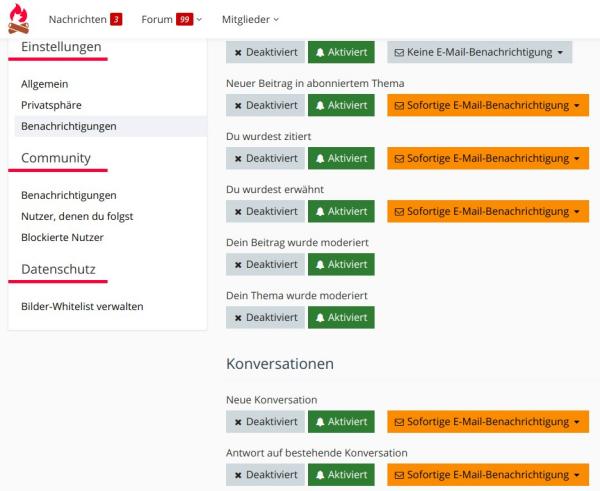Select 'Nutzer, denen du folgst' in sidebar
Screen dimensions: 600x491
[77, 216]
